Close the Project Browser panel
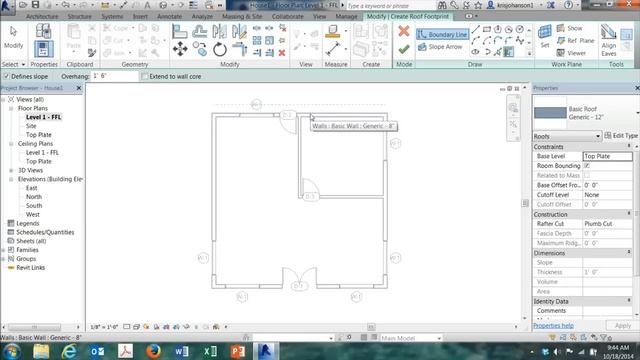The width and height of the screenshot is (640, 360). pos(79,88)
